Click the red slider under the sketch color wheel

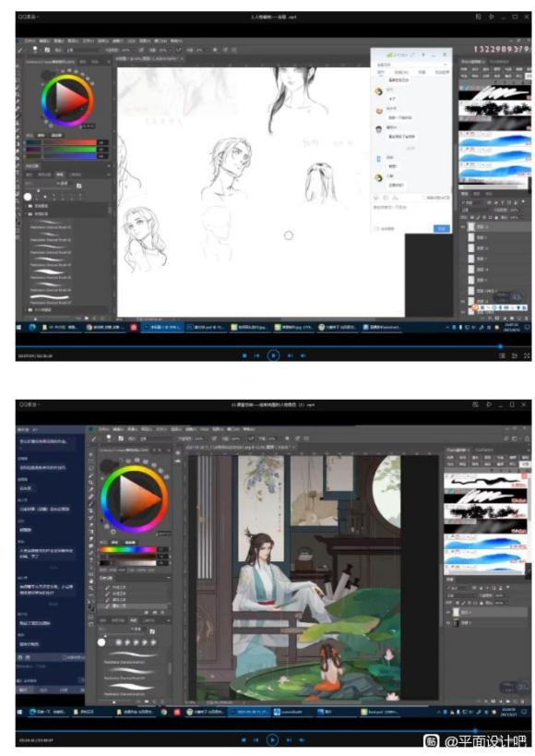point(61,143)
